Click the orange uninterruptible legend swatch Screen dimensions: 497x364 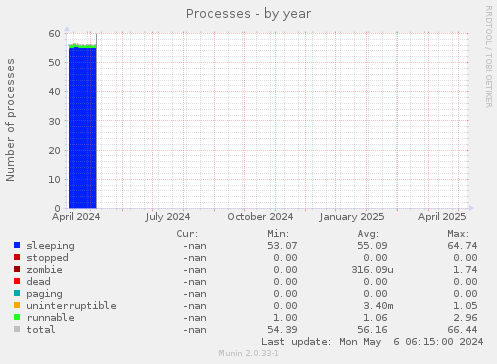(x=17, y=305)
